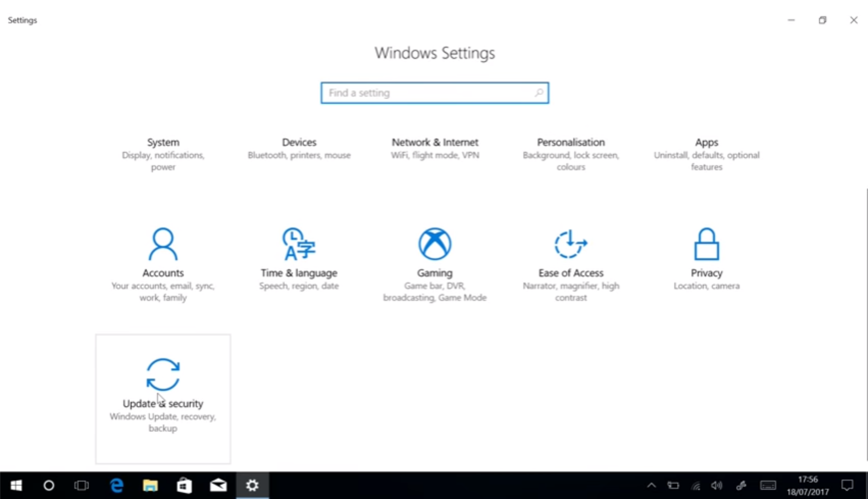This screenshot has width=868, height=499.
Task: Open the Action Center notifications icon
Action: [847, 485]
